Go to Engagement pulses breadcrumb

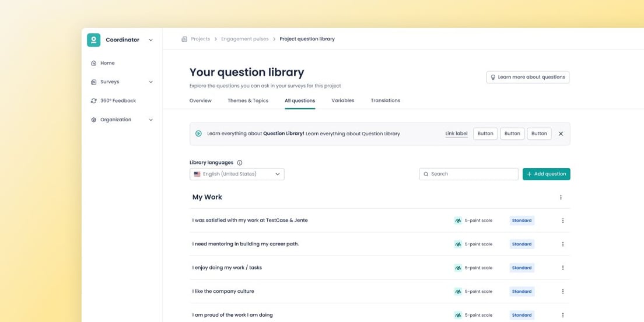pos(245,39)
